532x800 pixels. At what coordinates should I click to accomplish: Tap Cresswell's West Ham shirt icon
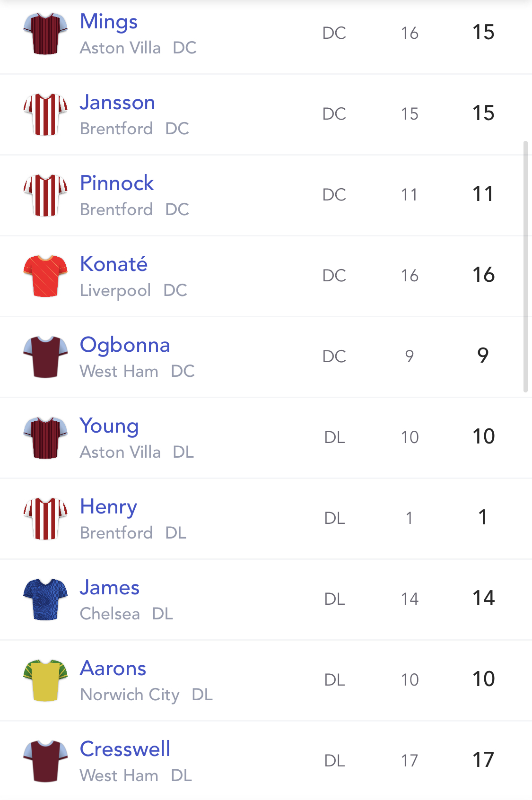[x=45, y=761]
